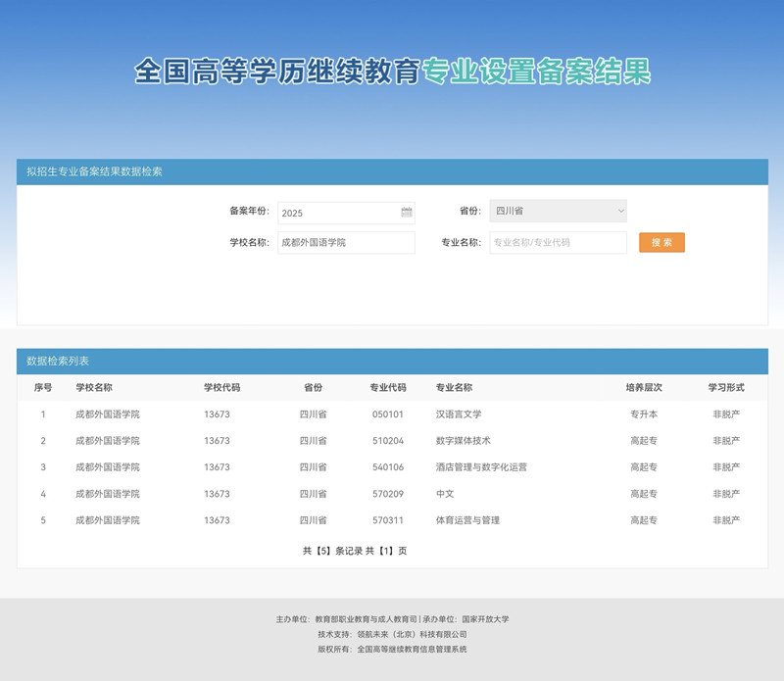Click 酒店管理与数字化运营 in the table
The width and height of the screenshot is (784, 681).
pyautogui.click(x=480, y=468)
